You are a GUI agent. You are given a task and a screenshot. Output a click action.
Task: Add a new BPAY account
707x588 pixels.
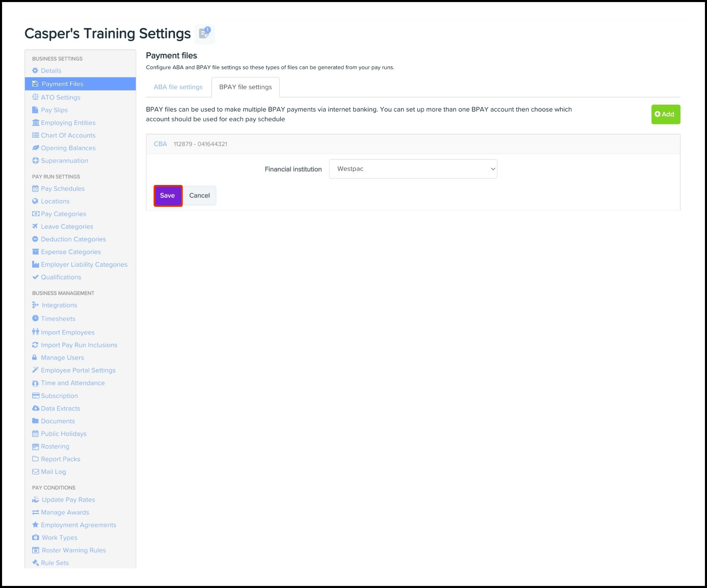coord(665,114)
